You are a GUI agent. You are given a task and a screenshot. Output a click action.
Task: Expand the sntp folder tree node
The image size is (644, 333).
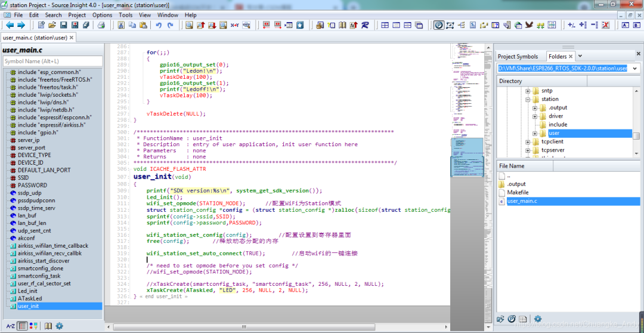pos(527,91)
